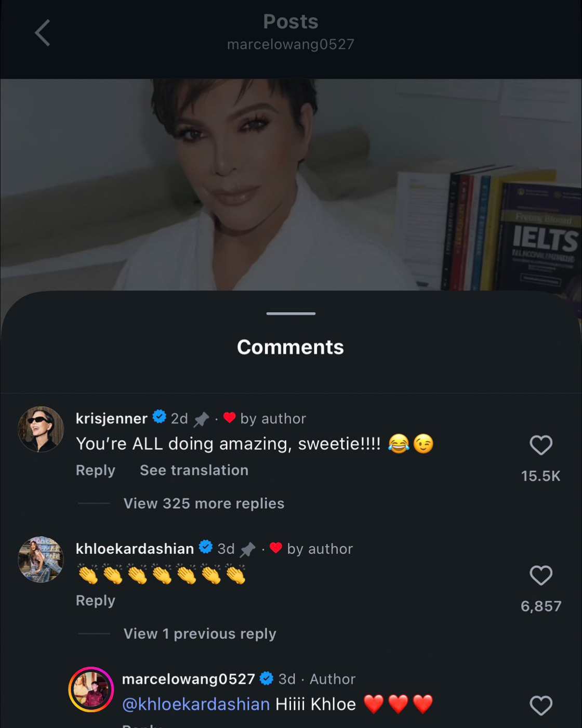Viewport: 582px width, 728px height.
Task: Open krisjenner's profile picture
Action: [41, 429]
